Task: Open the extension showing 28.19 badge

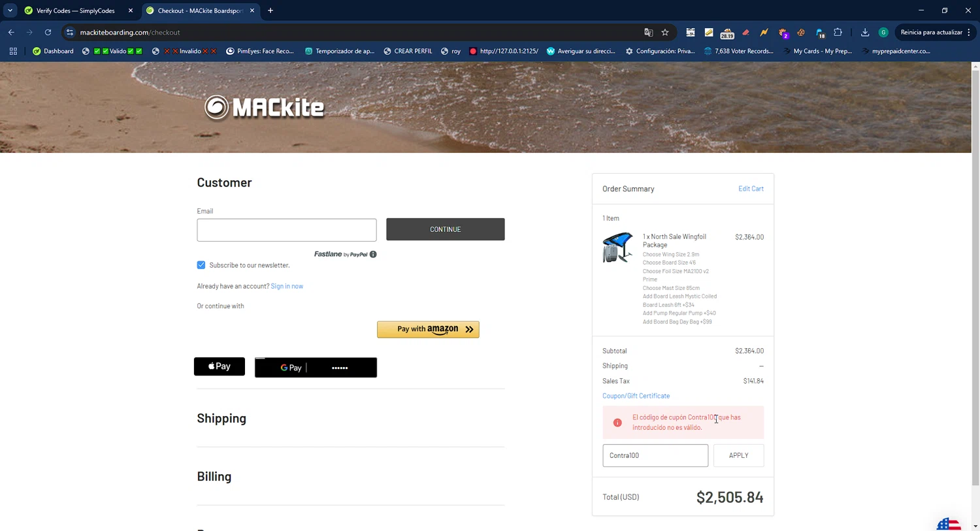Action: click(727, 33)
